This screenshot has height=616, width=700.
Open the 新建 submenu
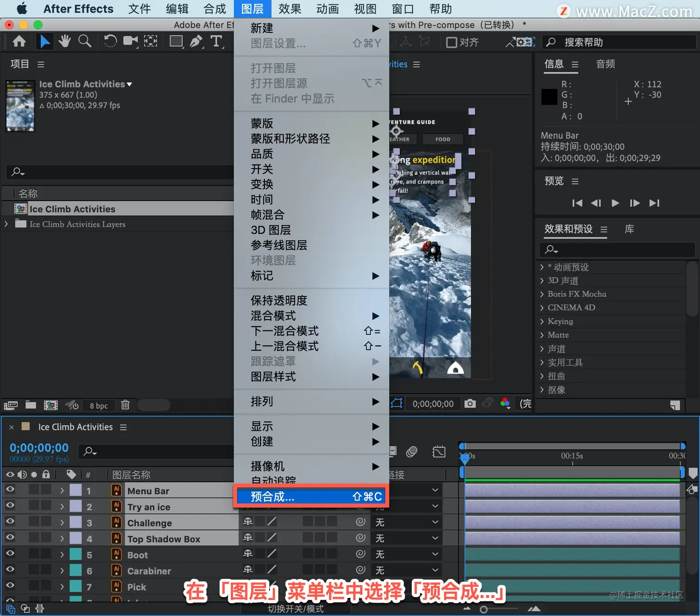(x=311, y=28)
